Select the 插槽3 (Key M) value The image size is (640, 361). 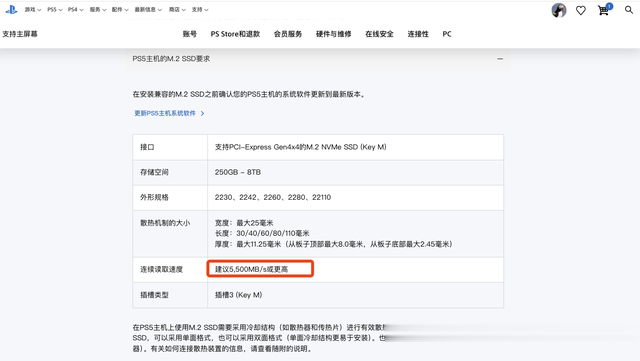tap(238, 295)
